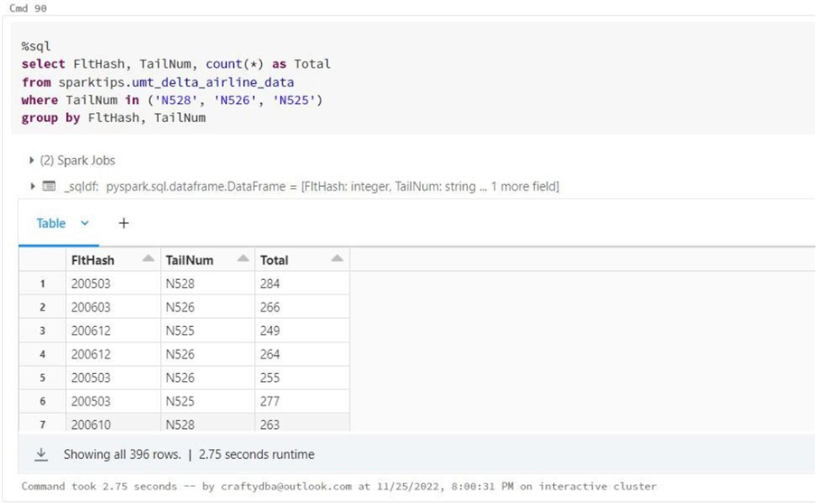Select the Table results tab
The image size is (816, 504).
click(52, 223)
